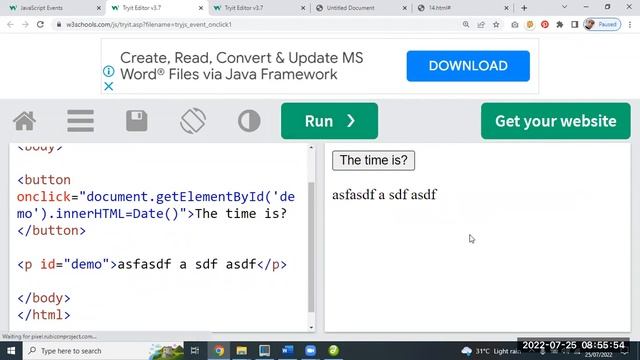Click code editor vertical scrollbar thumb

(x=311, y=247)
